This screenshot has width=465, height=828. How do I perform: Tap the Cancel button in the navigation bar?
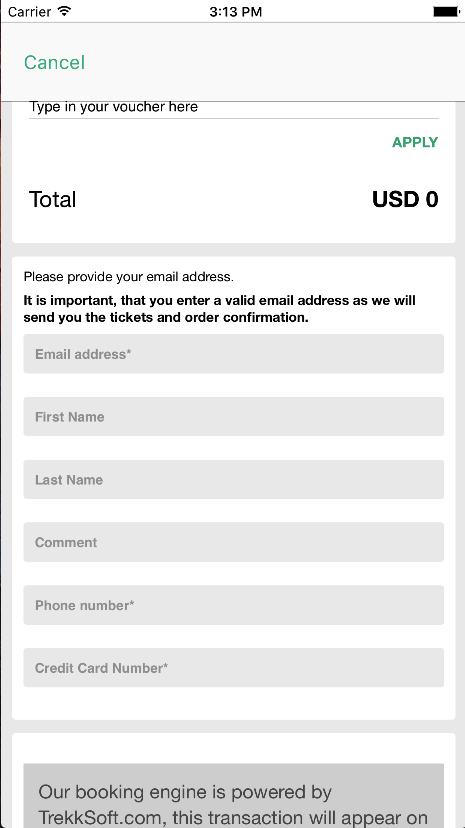[54, 62]
